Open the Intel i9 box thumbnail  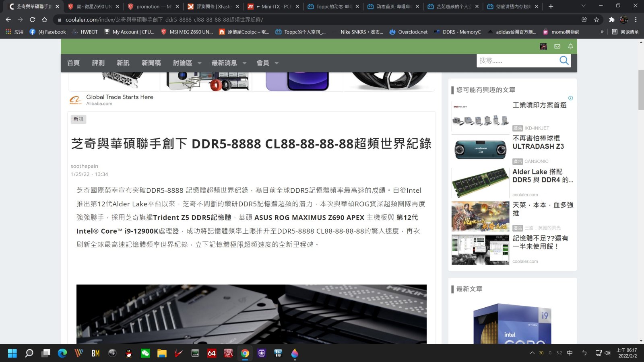point(512,324)
